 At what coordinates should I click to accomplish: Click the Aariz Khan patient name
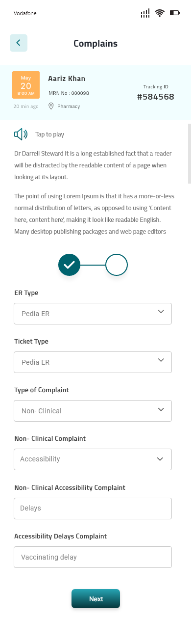[x=67, y=79]
